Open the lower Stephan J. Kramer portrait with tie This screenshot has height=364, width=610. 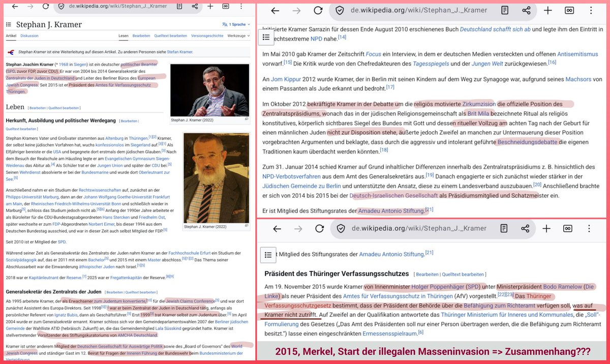216,178
